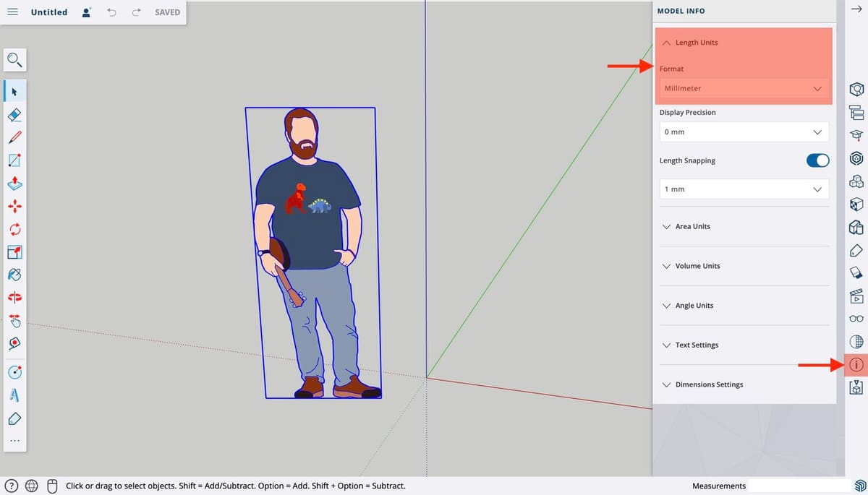
Task: Open the Model Info panel icon
Action: [856, 365]
